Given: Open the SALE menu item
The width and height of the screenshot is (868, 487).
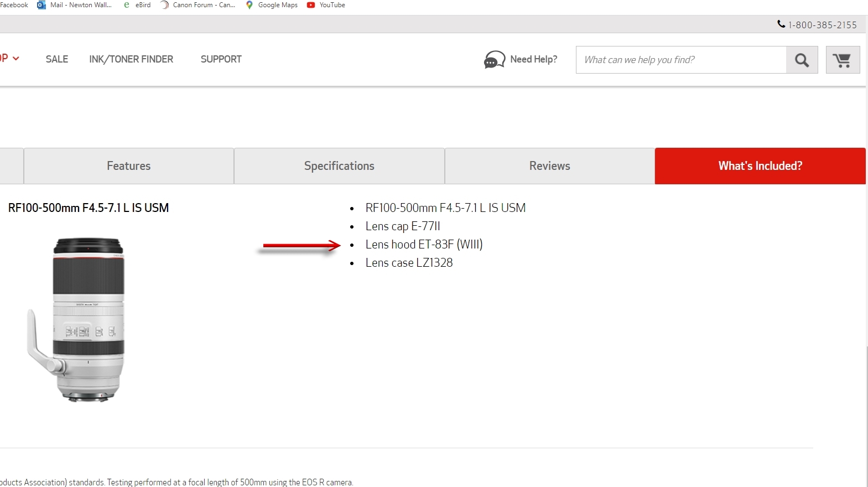Looking at the screenshot, I should [x=57, y=59].
